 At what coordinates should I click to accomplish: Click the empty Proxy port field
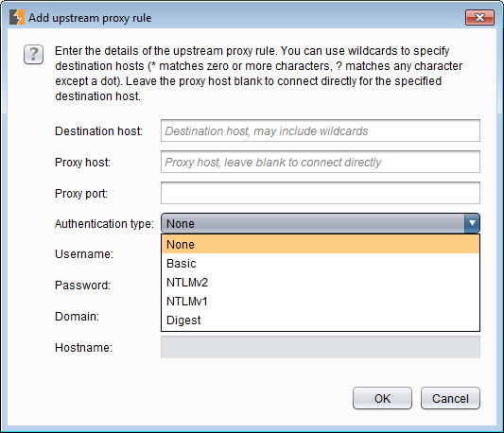[x=321, y=193]
